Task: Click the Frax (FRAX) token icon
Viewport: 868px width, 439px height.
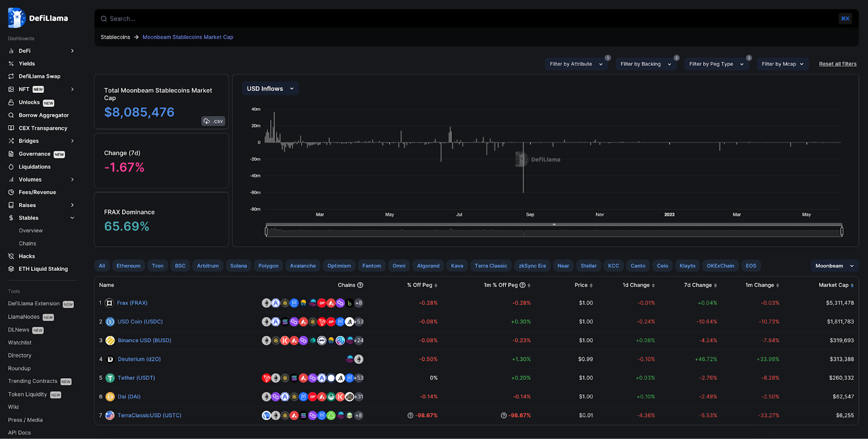Action: [109, 303]
